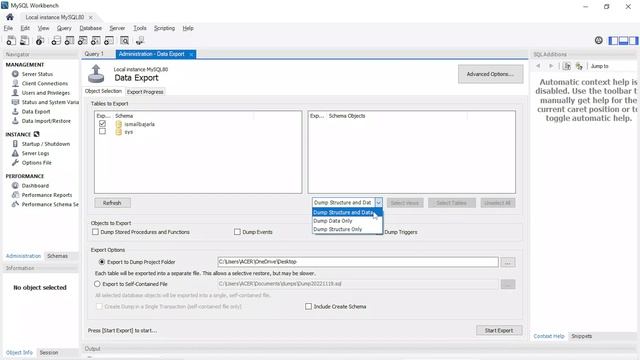Viewport: 640px width, 360px height.
Task: Switch to Export Progress tab
Action: click(x=145, y=92)
